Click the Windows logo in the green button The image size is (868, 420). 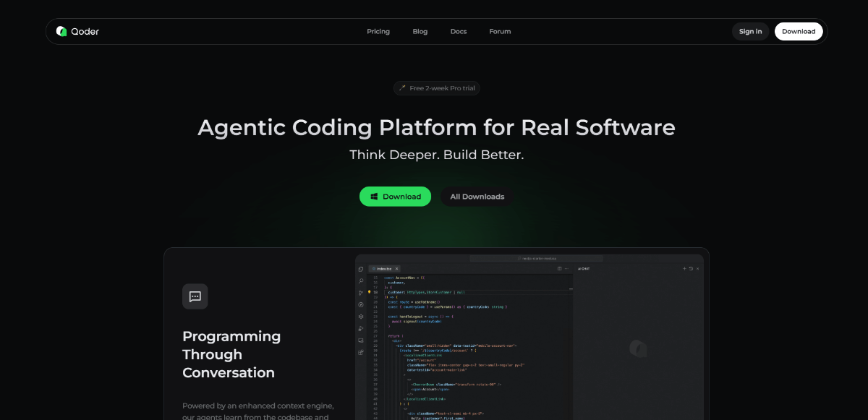[374, 197]
